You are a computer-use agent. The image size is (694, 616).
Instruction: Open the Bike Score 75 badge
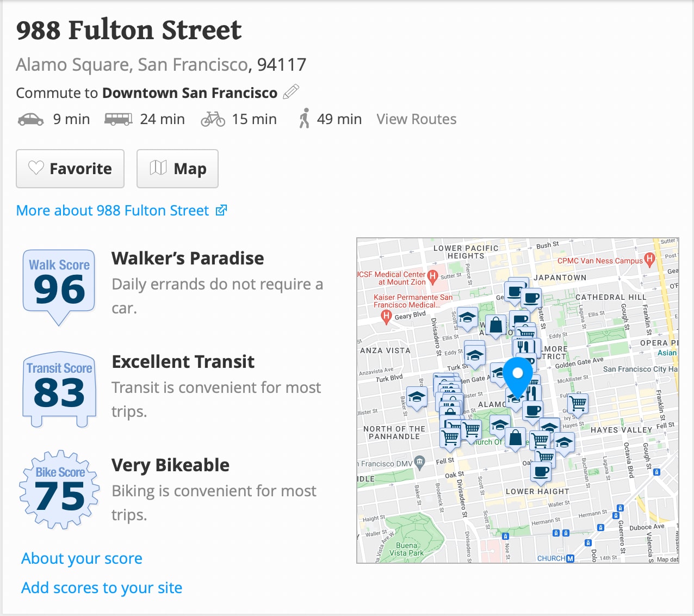(59, 489)
